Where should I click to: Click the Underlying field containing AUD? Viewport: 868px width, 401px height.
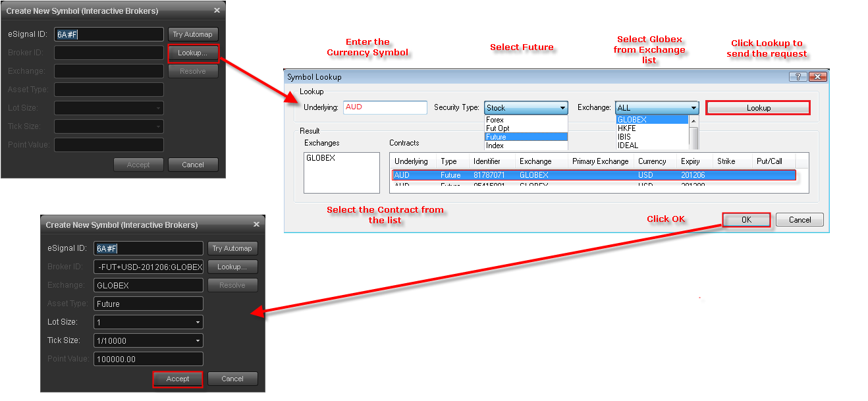coord(385,107)
